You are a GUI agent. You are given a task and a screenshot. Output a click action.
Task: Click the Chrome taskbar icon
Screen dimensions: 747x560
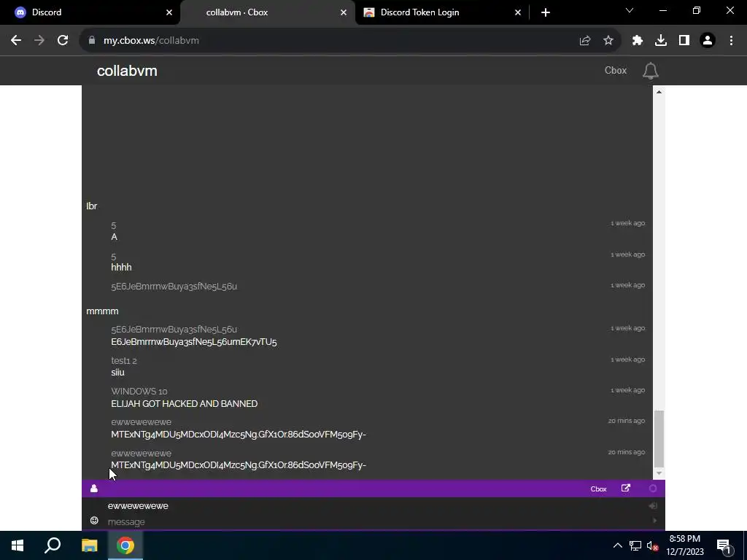point(125,545)
